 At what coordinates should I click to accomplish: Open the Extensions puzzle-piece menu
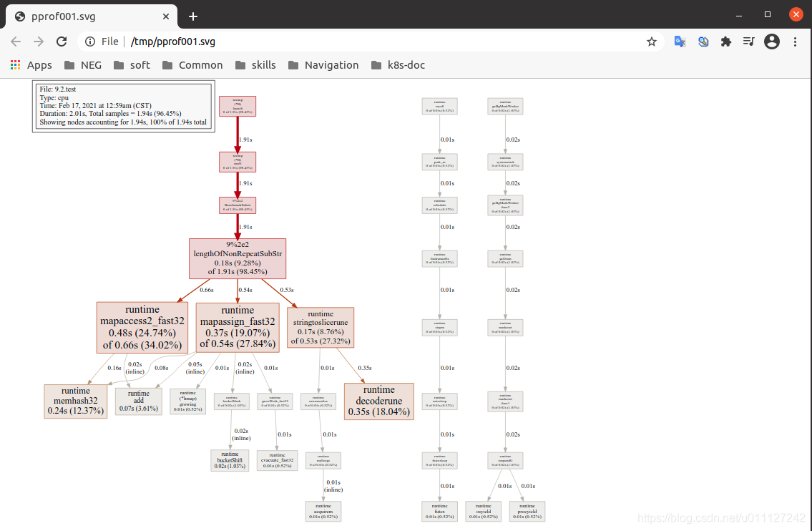(x=726, y=42)
